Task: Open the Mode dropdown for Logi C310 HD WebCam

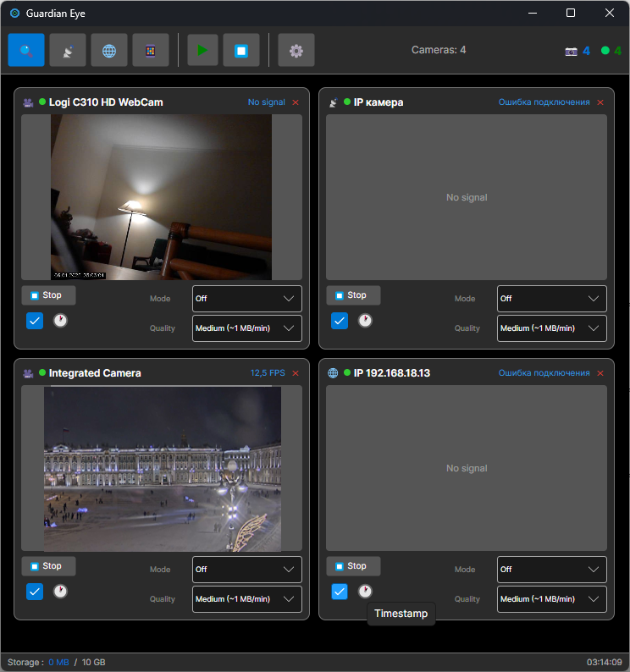Action: (247, 299)
